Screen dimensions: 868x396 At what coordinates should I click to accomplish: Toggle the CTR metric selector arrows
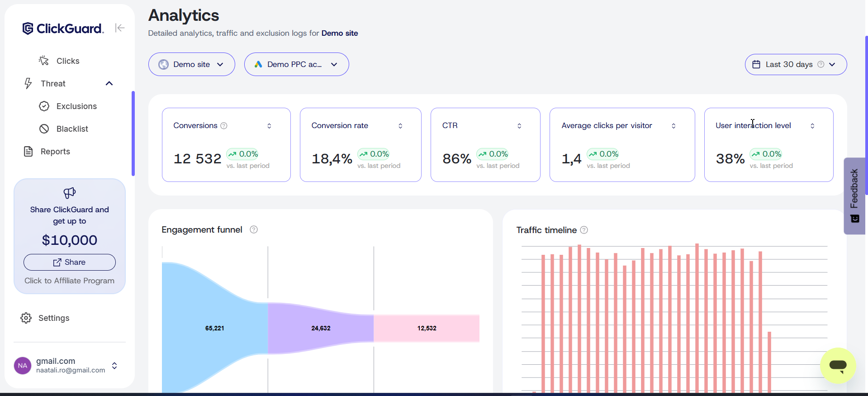tap(519, 126)
